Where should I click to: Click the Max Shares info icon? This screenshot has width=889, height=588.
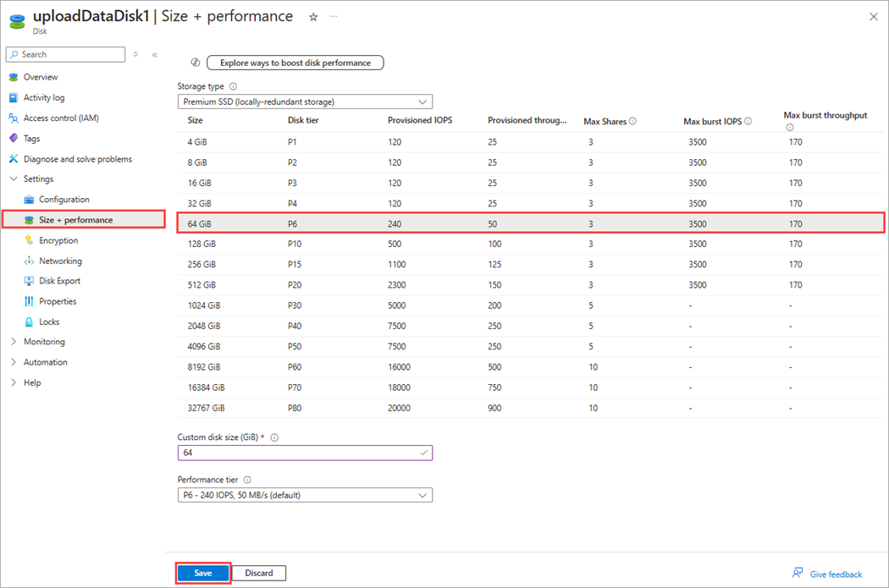632,121
